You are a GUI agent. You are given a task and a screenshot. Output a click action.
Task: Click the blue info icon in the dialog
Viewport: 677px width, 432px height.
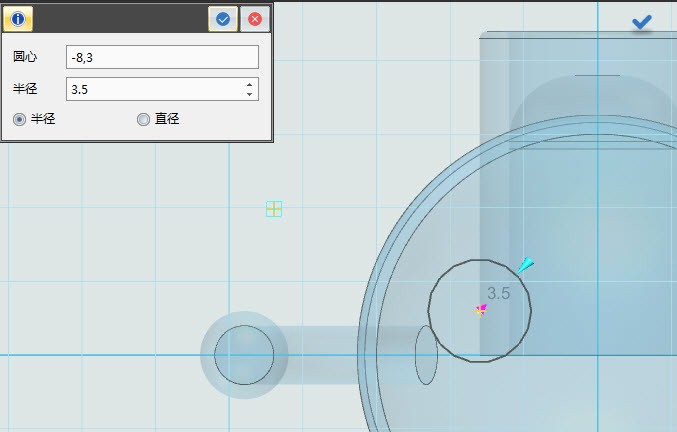click(18, 19)
